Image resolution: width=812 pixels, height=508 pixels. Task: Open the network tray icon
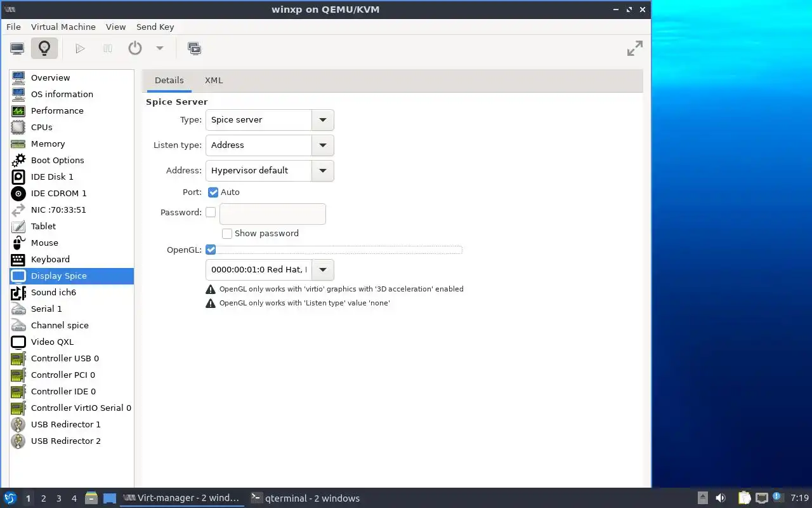pos(761,498)
